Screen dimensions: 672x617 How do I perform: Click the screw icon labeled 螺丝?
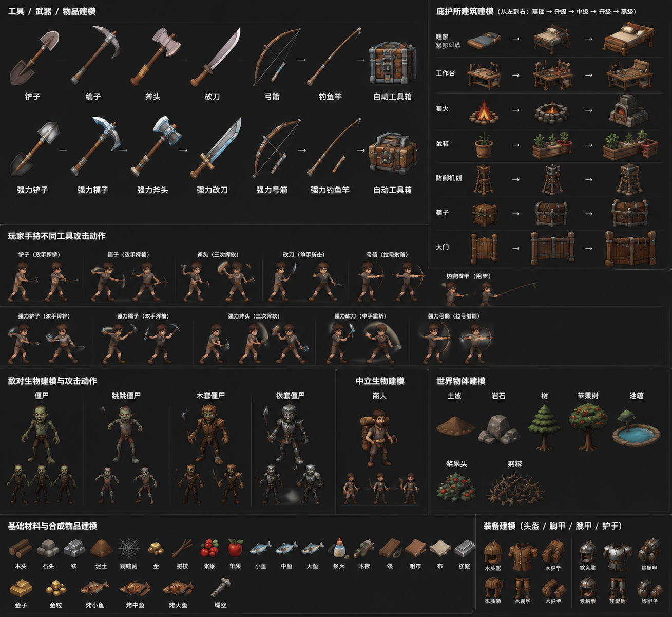pos(221,588)
